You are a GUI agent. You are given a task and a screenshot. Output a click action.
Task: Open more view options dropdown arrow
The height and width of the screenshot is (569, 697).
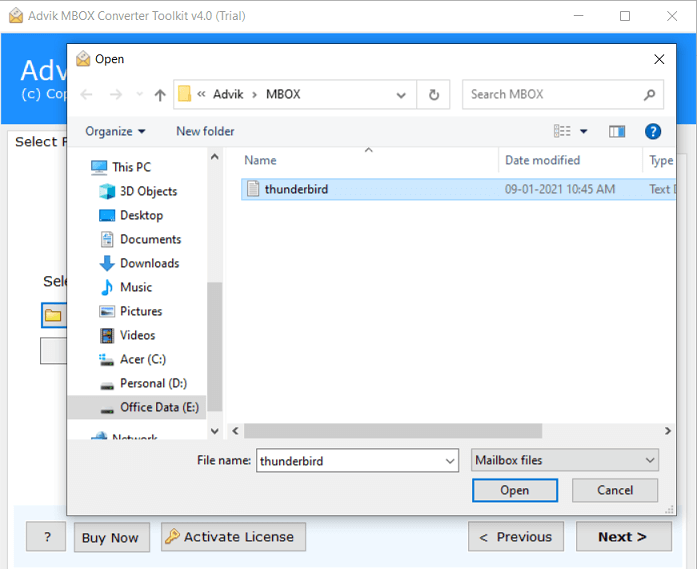(584, 131)
